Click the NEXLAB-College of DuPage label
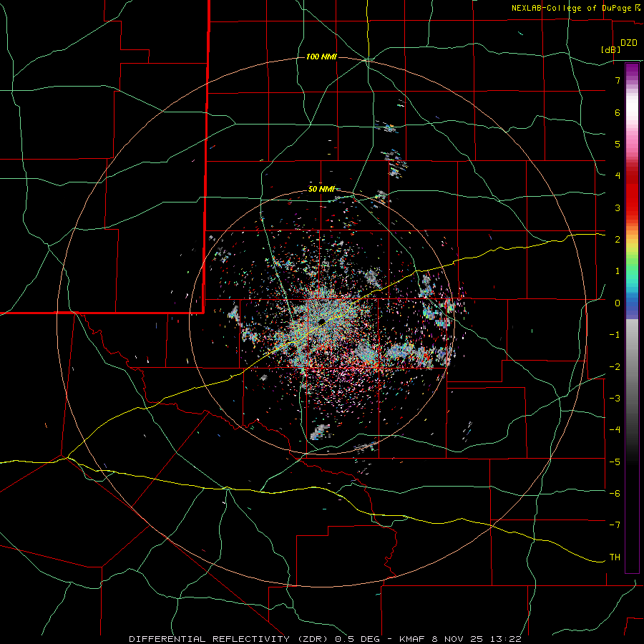644x644 pixels. click(x=571, y=8)
